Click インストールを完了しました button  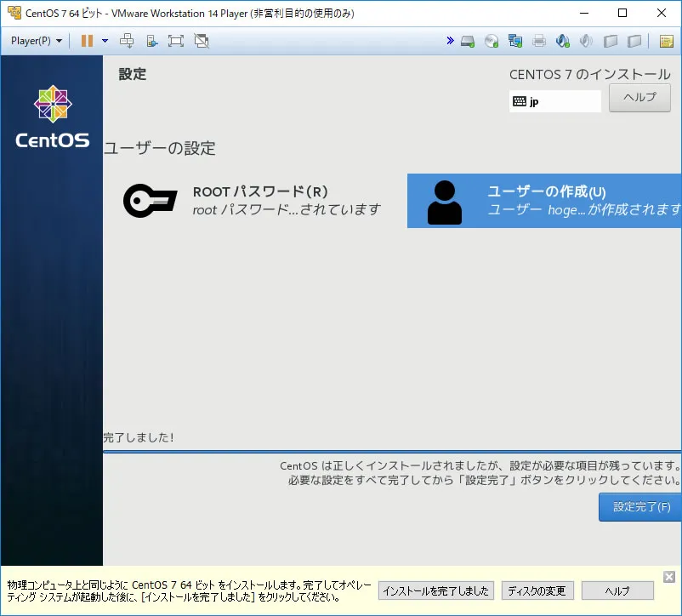(x=436, y=590)
